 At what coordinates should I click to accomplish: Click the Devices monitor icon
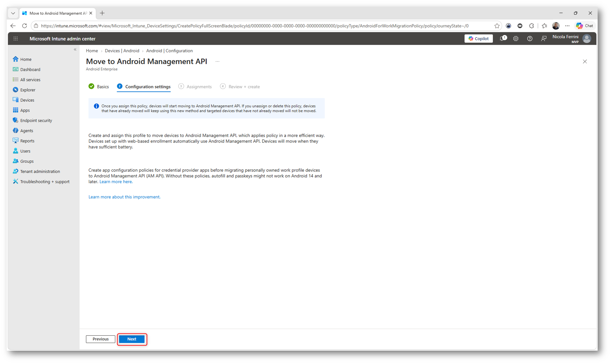click(16, 100)
